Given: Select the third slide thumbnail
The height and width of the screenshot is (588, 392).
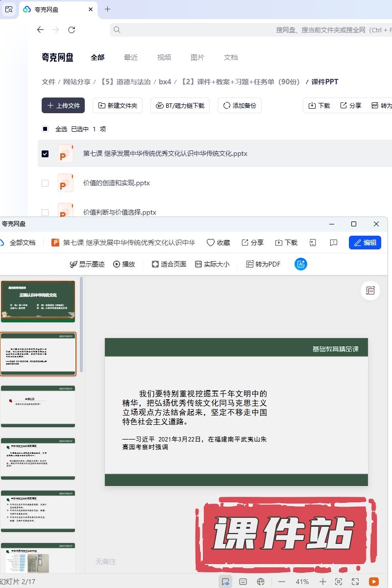Looking at the screenshot, I should [38, 406].
